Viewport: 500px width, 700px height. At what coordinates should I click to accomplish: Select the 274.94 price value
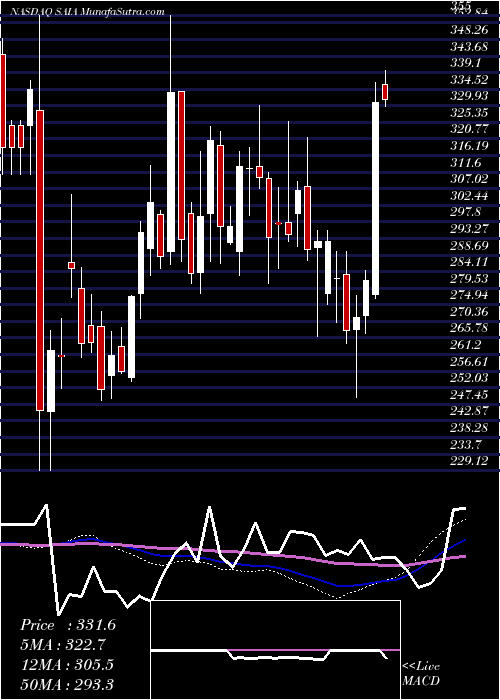point(468,295)
